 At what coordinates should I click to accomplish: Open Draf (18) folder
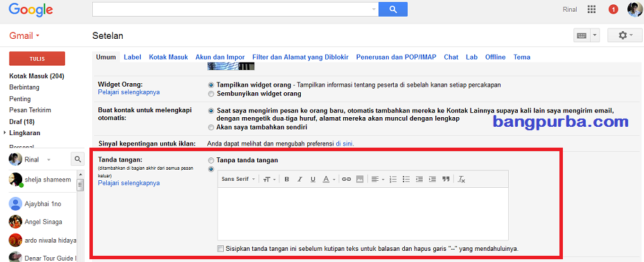(x=21, y=121)
